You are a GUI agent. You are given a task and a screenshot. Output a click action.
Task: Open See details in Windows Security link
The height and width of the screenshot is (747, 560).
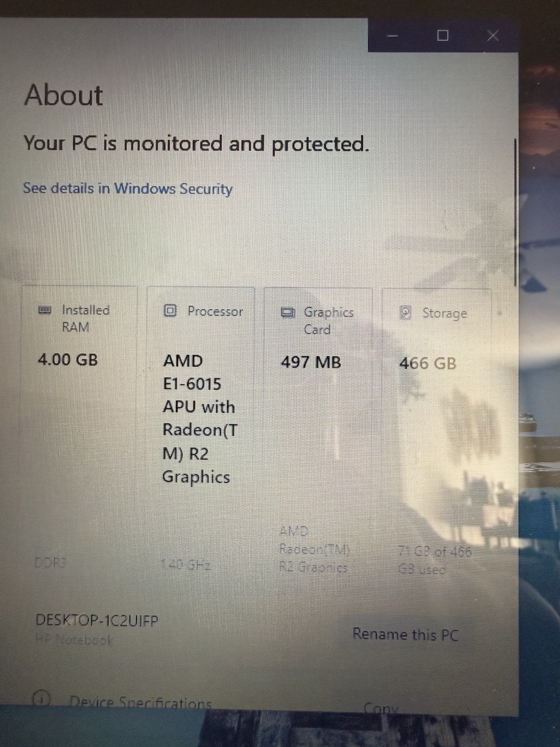128,189
